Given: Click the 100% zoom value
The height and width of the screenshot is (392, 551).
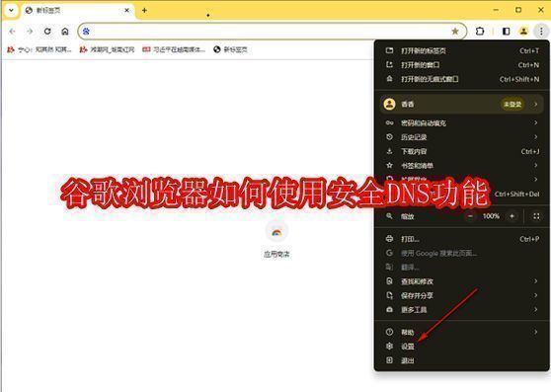Looking at the screenshot, I should tap(491, 216).
